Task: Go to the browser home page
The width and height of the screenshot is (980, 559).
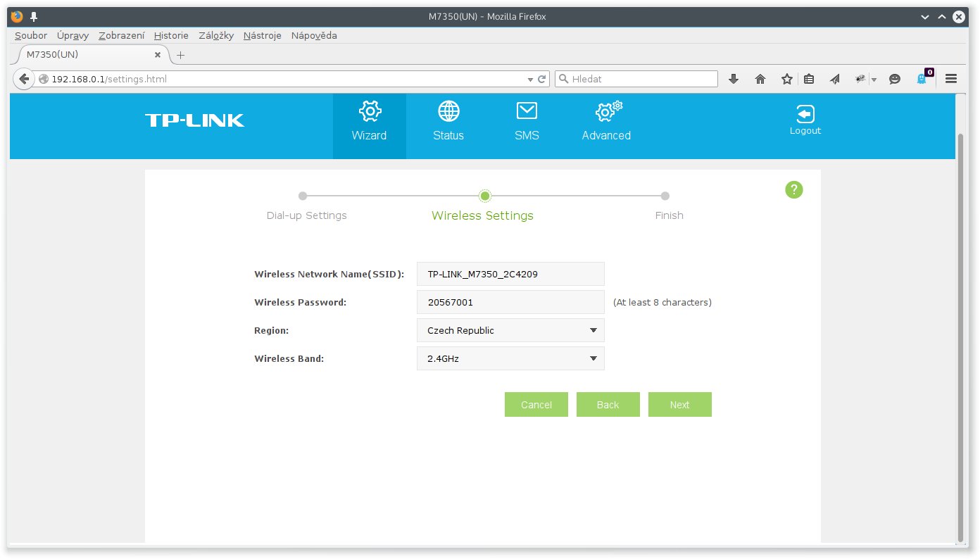Action: [x=760, y=79]
